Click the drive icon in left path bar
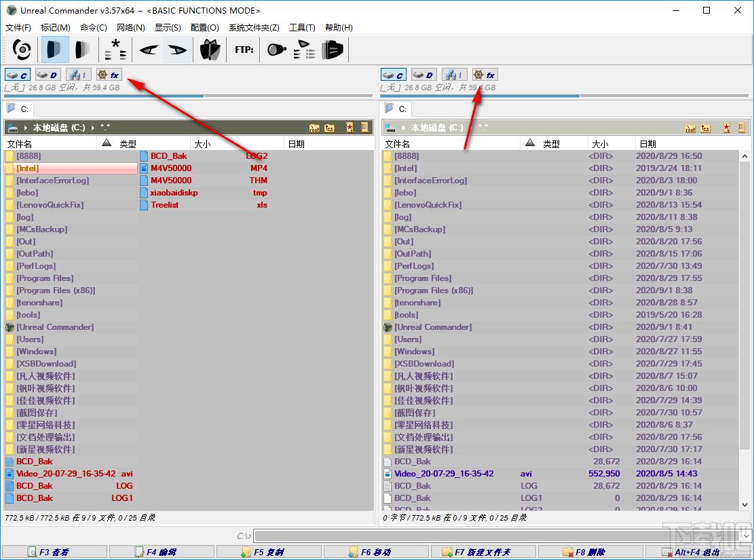 click(12, 128)
